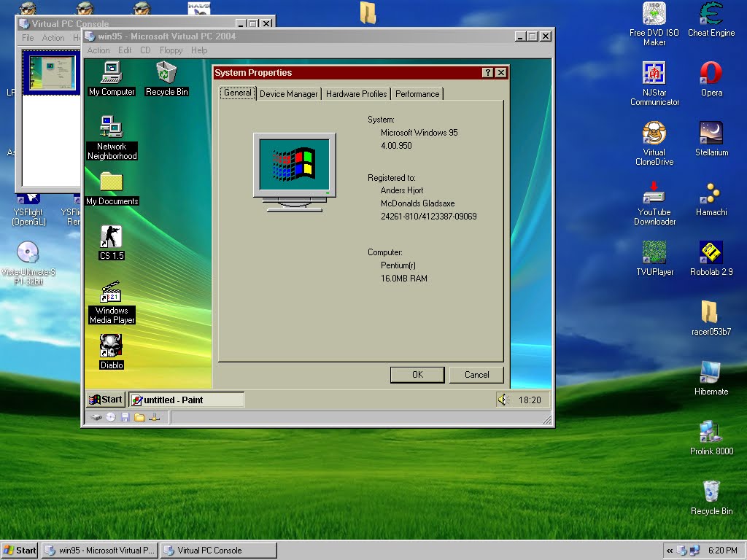Click CD drive icon in Virtual PC status bar

[111, 418]
